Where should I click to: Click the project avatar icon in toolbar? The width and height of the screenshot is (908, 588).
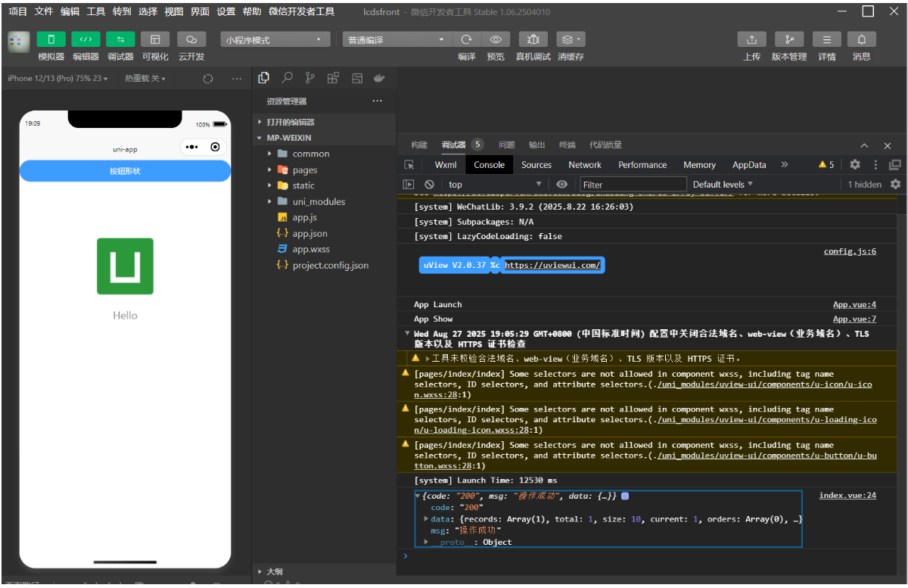(x=19, y=42)
